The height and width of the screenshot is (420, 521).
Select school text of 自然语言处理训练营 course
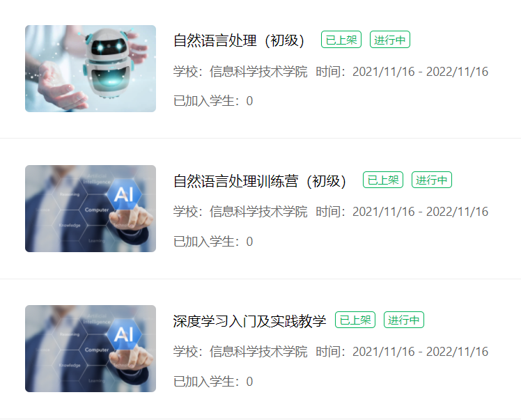pos(240,212)
